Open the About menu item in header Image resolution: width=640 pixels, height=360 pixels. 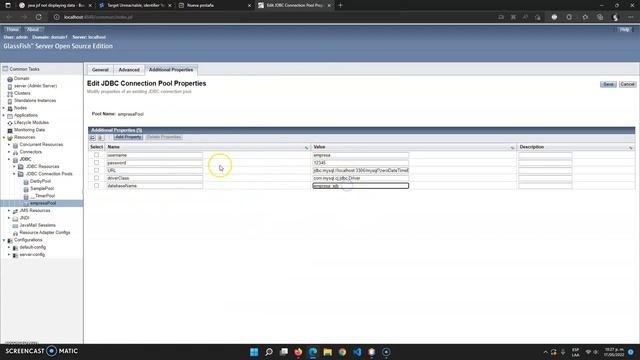tap(33, 29)
